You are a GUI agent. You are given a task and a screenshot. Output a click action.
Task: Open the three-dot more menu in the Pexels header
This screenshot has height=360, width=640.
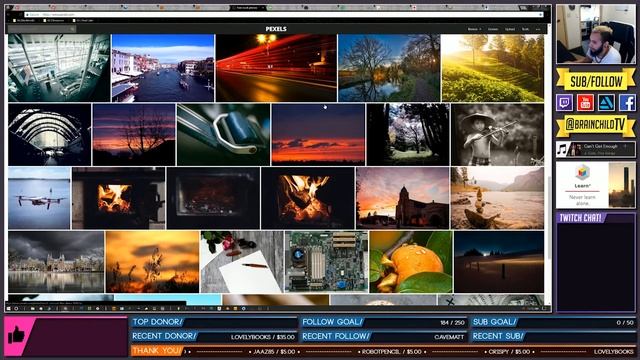pos(538,29)
